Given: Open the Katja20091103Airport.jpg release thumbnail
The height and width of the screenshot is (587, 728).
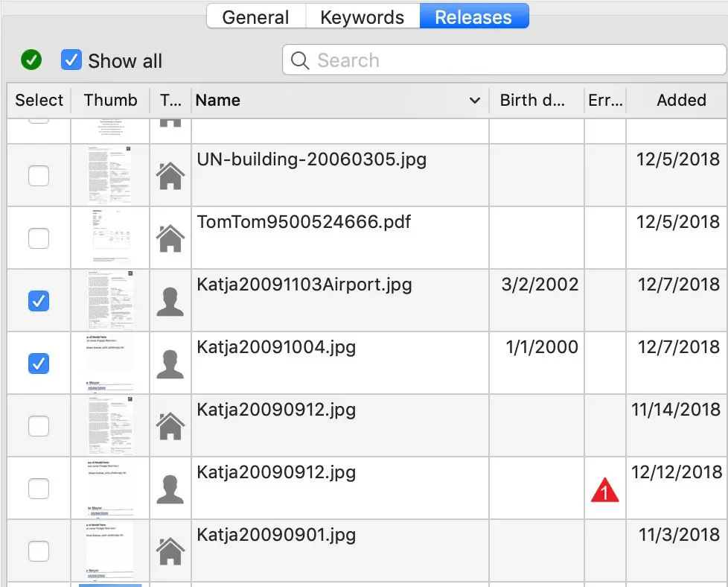Looking at the screenshot, I should [x=110, y=300].
